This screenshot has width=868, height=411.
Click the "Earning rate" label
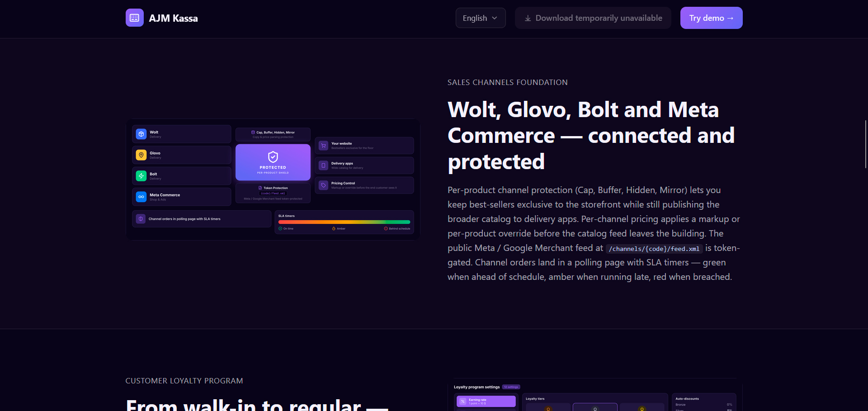(478, 400)
